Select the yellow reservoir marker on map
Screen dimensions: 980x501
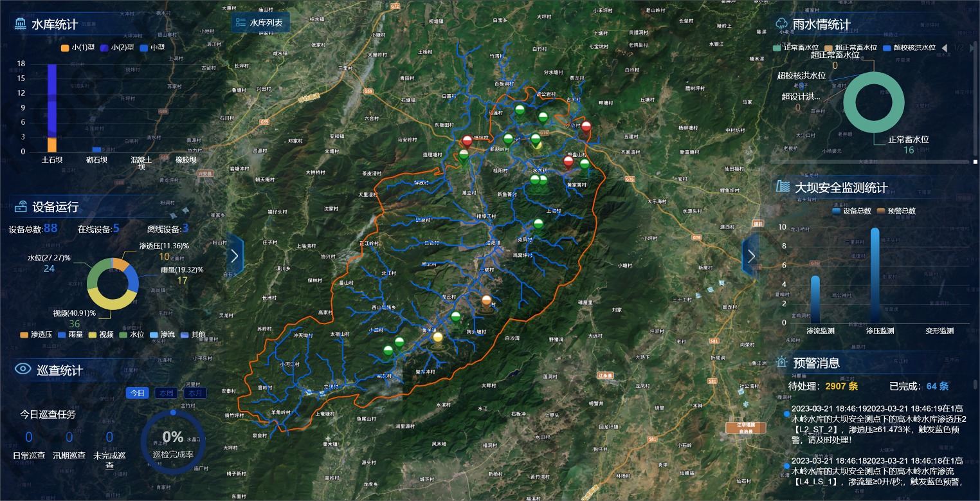438,338
